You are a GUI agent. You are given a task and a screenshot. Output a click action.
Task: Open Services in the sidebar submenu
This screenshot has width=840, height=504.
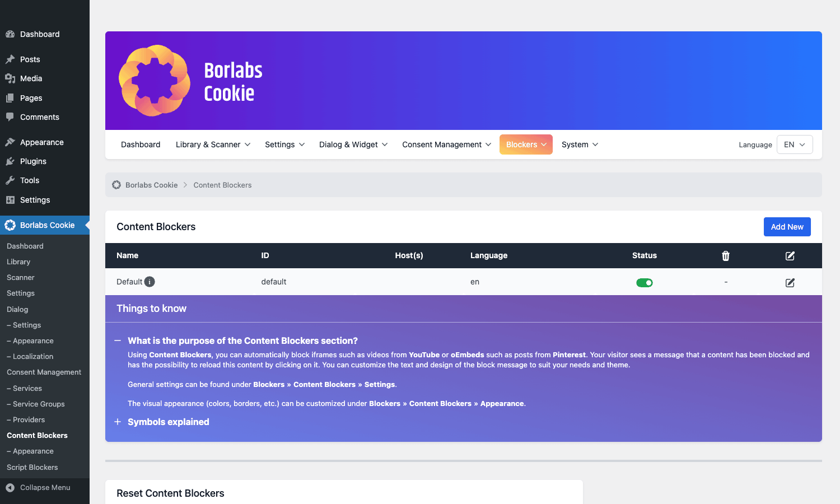[25, 388]
